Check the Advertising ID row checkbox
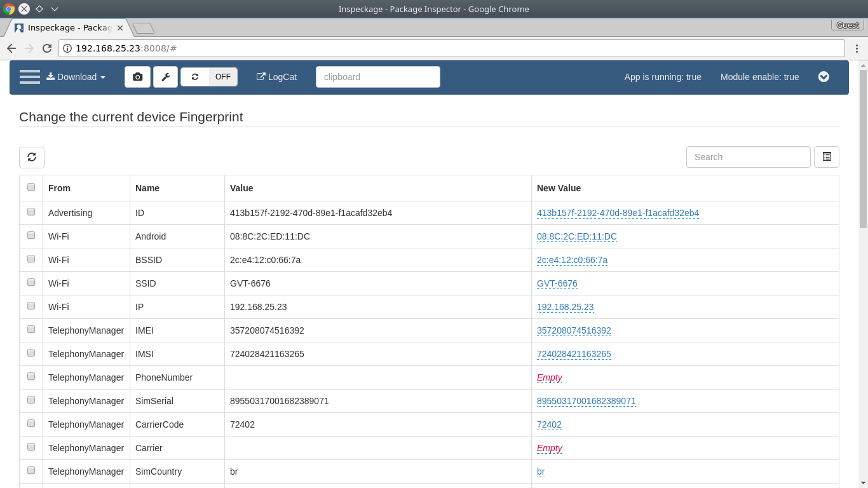 point(31,212)
